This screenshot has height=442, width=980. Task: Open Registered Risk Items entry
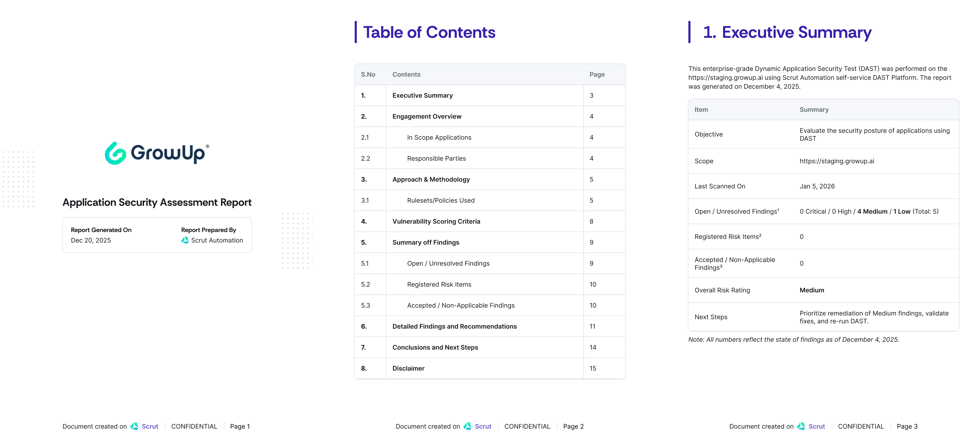tap(439, 284)
